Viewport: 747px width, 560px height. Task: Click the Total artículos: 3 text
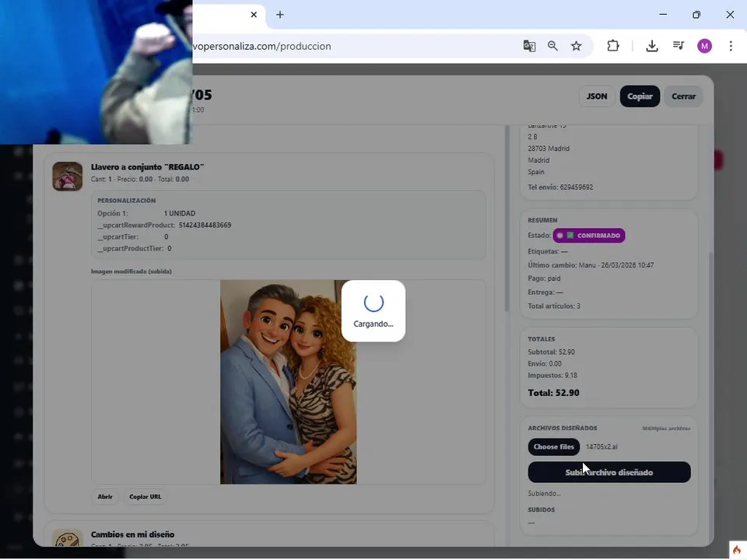(x=554, y=306)
